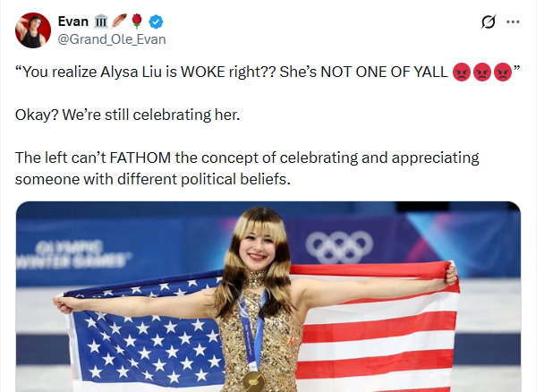The width and height of the screenshot is (544, 392).
Task: Open Evan's profile avatar picture
Action: 32,30
